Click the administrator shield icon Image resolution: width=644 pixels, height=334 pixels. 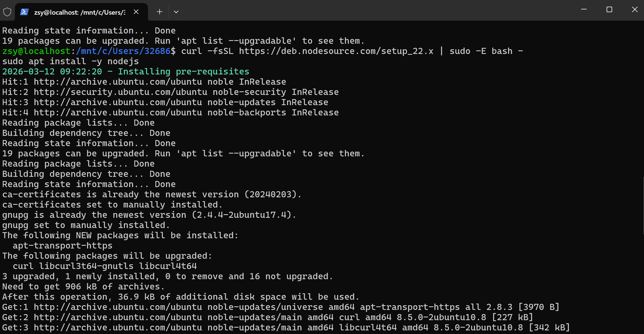point(7,12)
